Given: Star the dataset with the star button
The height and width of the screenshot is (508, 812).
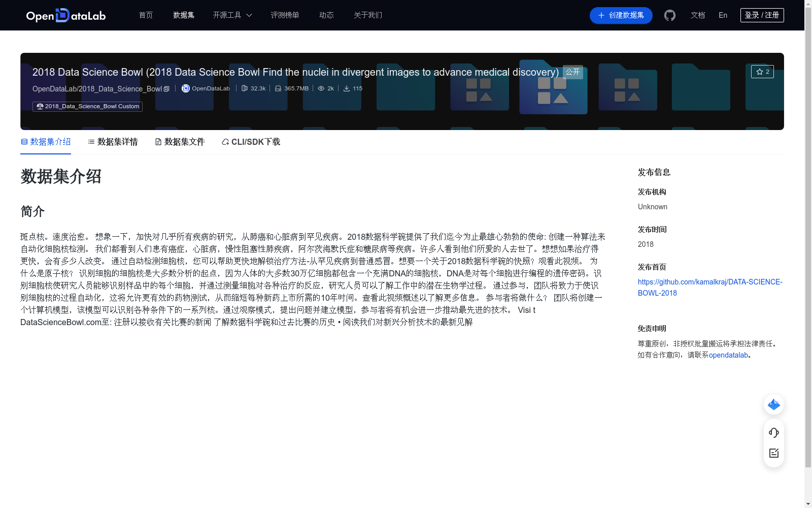Looking at the screenshot, I should pyautogui.click(x=762, y=72).
